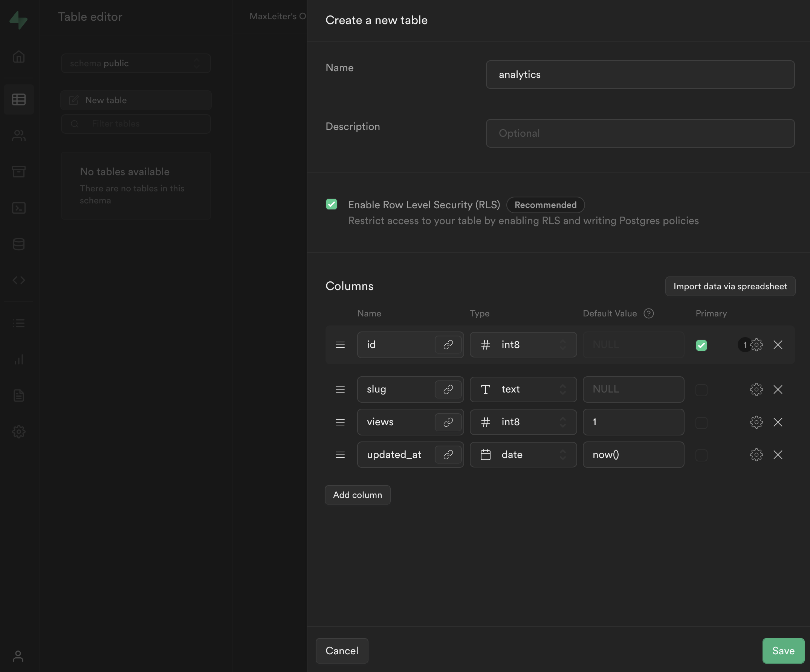Click Import data via spreadsheet
810x672 pixels.
click(730, 286)
